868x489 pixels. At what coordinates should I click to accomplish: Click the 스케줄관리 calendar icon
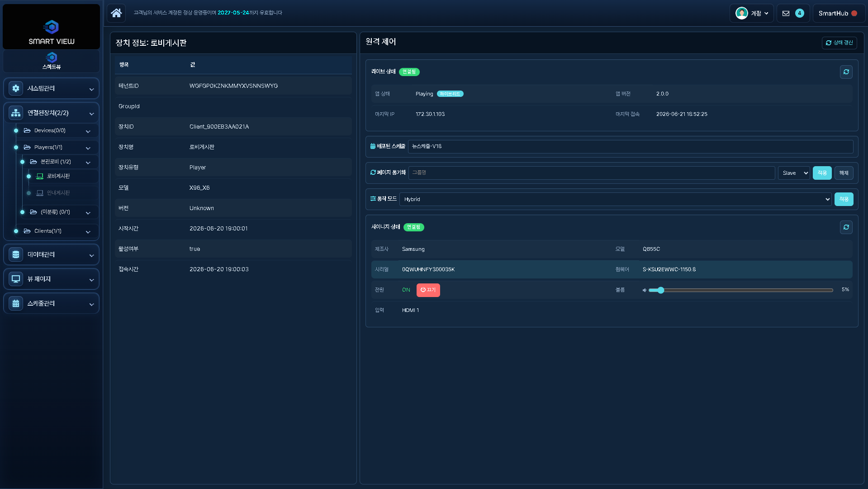(x=16, y=303)
